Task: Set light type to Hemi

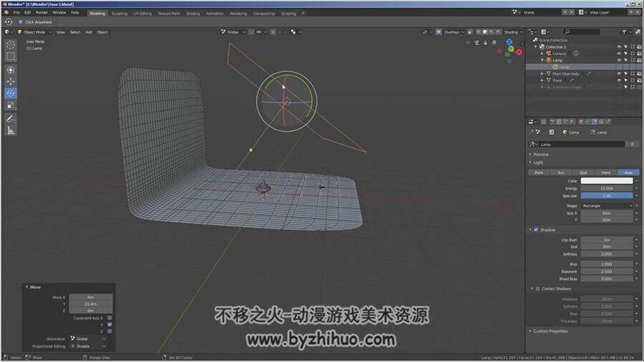Action: (x=606, y=172)
